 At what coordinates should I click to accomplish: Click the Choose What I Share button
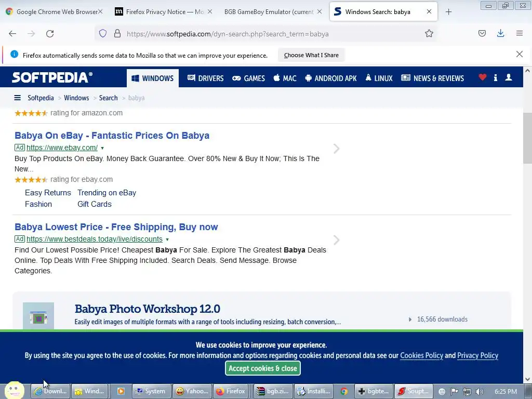pos(311,55)
